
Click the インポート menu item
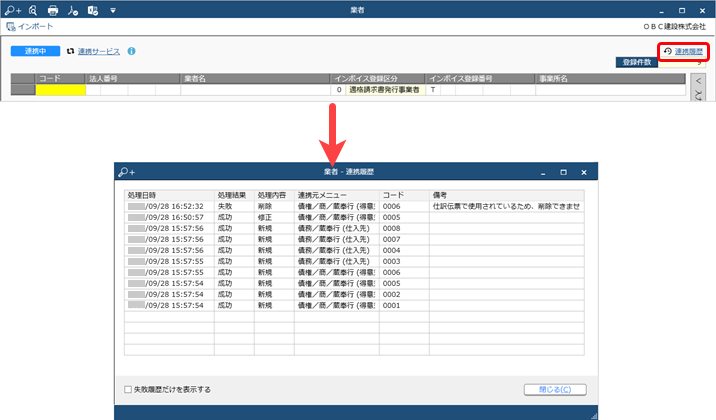[x=30, y=26]
